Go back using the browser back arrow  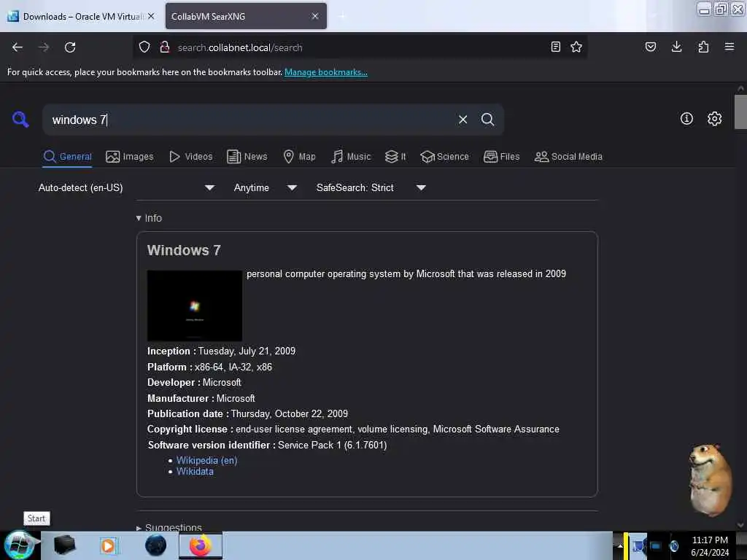[18, 47]
